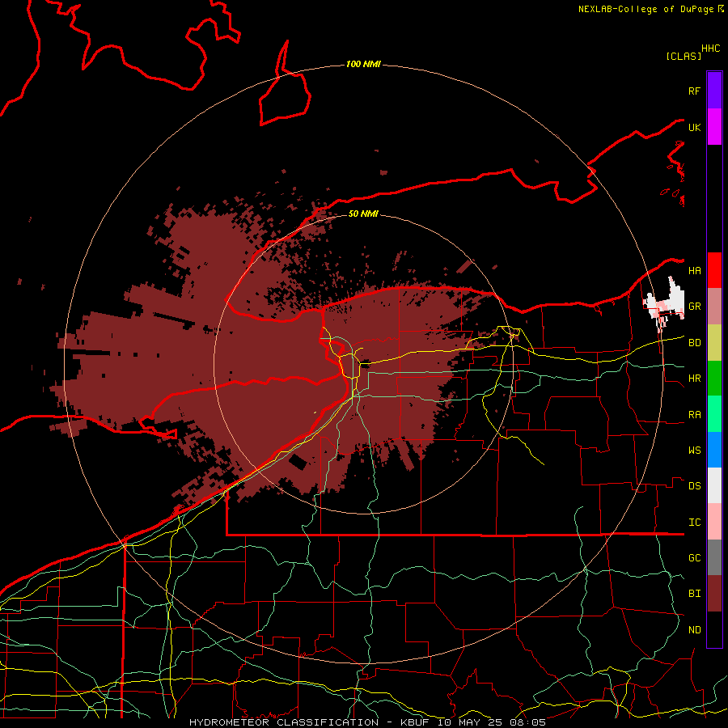
Task: Click the GR dusty pink legend swatch
Action: point(714,307)
